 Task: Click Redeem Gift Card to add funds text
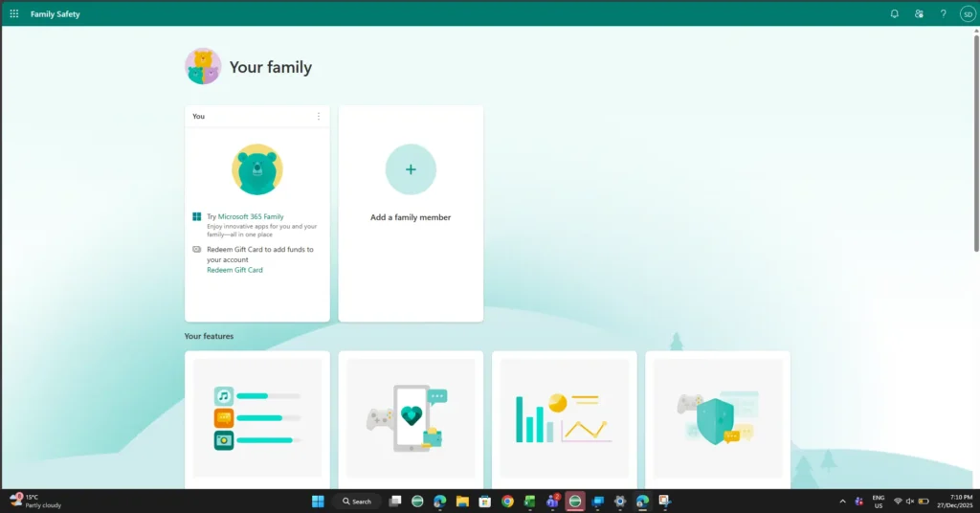[260, 255]
